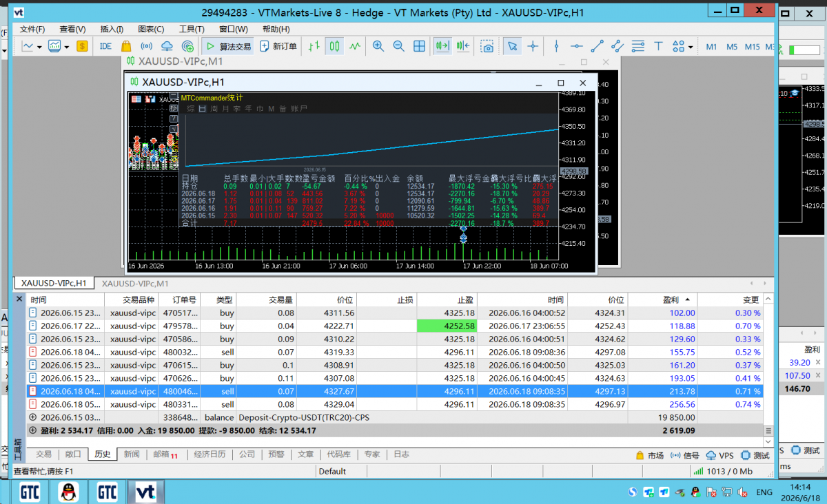Tile chart windows with the grid icon
The image size is (827, 504).
click(419, 46)
